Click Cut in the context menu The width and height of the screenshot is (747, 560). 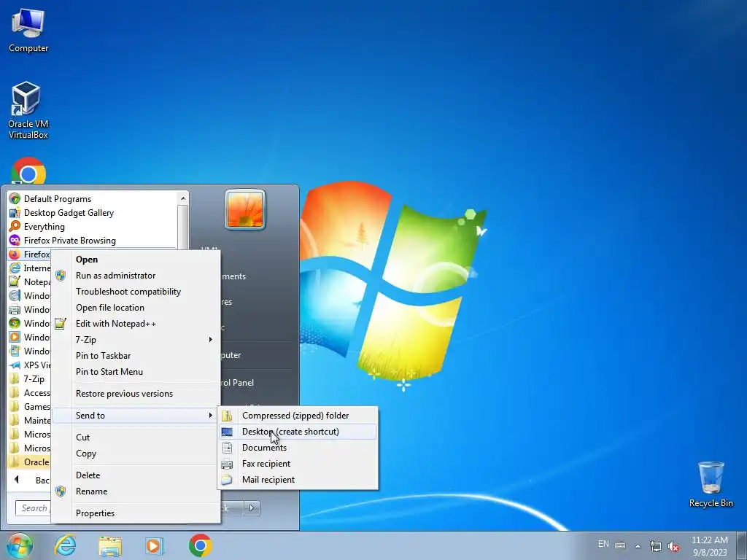point(136,437)
